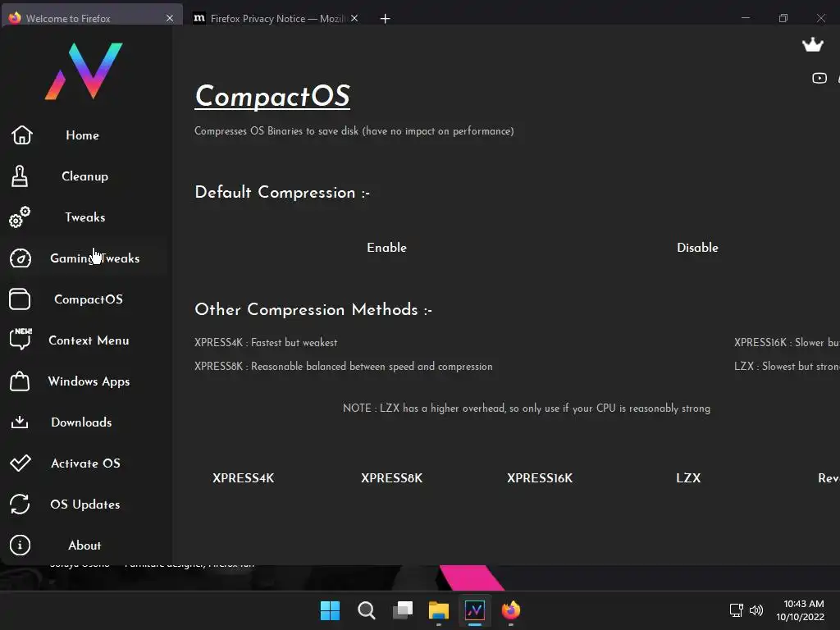Open the About info icon

coord(20,545)
